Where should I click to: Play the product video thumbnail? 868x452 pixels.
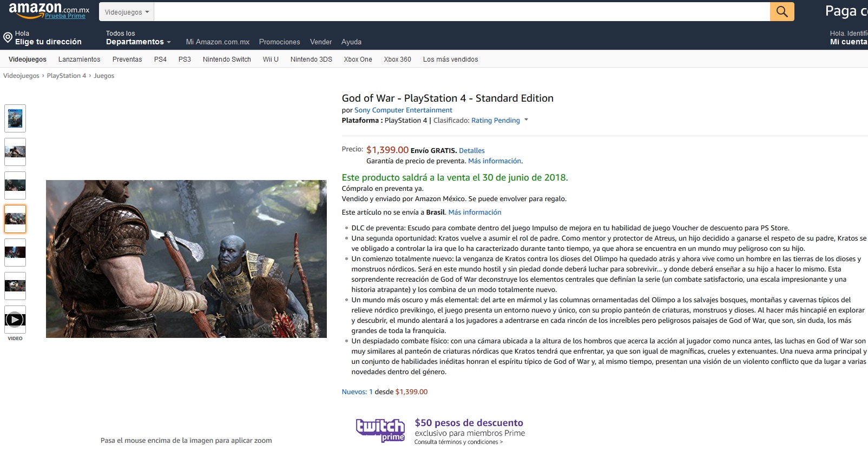pos(15,320)
